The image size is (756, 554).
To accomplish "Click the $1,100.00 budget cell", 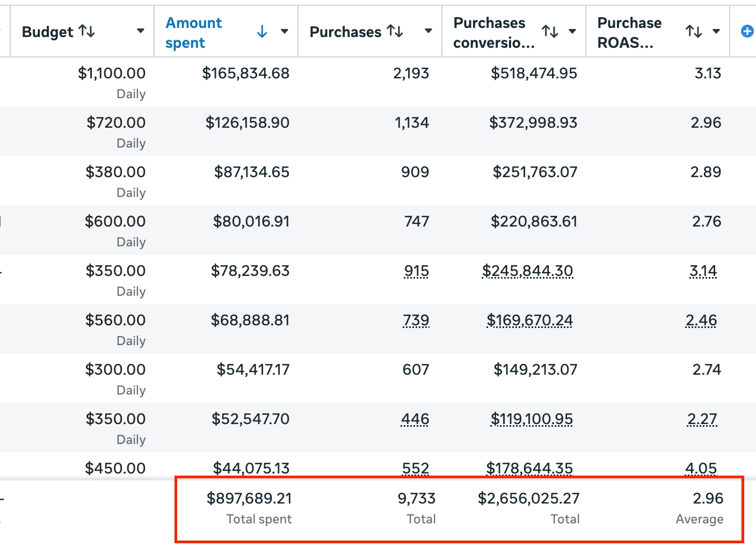I will [112, 74].
